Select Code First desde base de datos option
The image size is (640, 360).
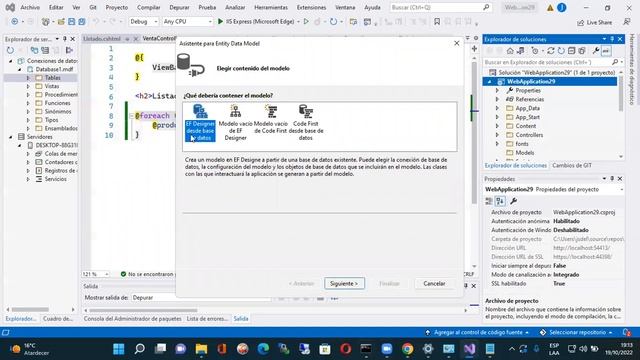[x=306, y=122]
